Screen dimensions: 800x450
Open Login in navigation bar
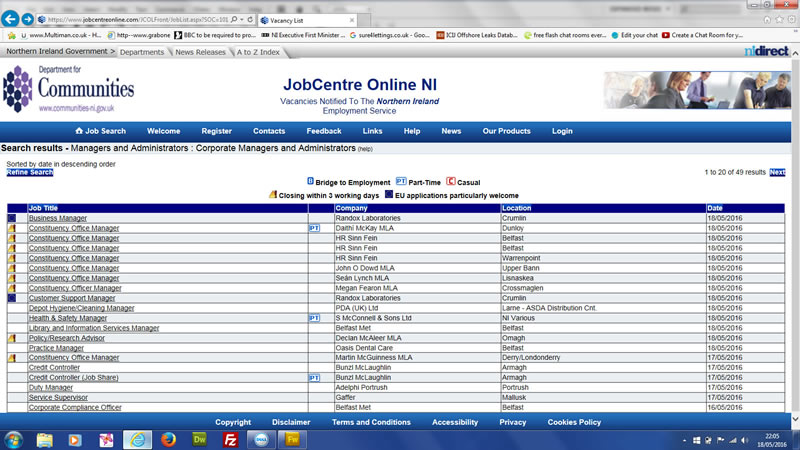tap(562, 131)
